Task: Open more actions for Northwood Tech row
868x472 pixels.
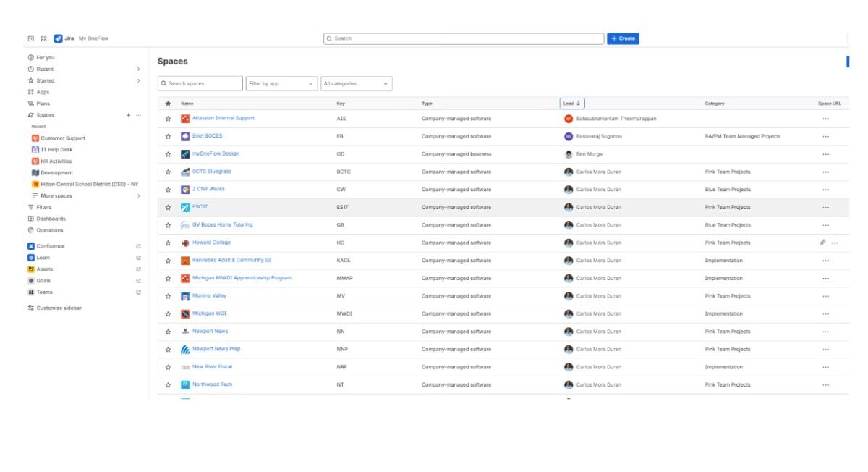Action: point(825,385)
